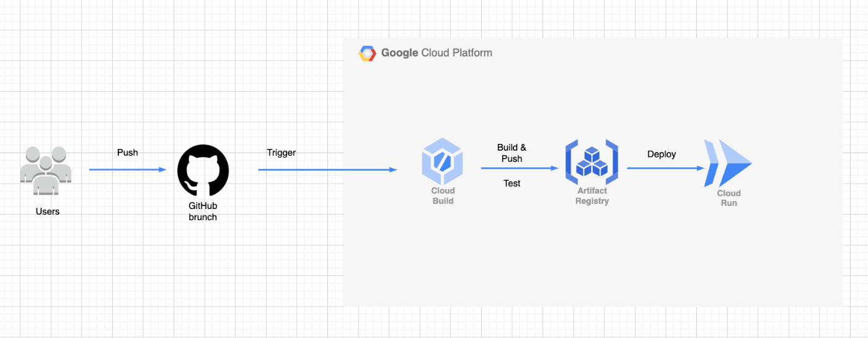Select the "Google Cloud Platform" title text

pyautogui.click(x=436, y=53)
